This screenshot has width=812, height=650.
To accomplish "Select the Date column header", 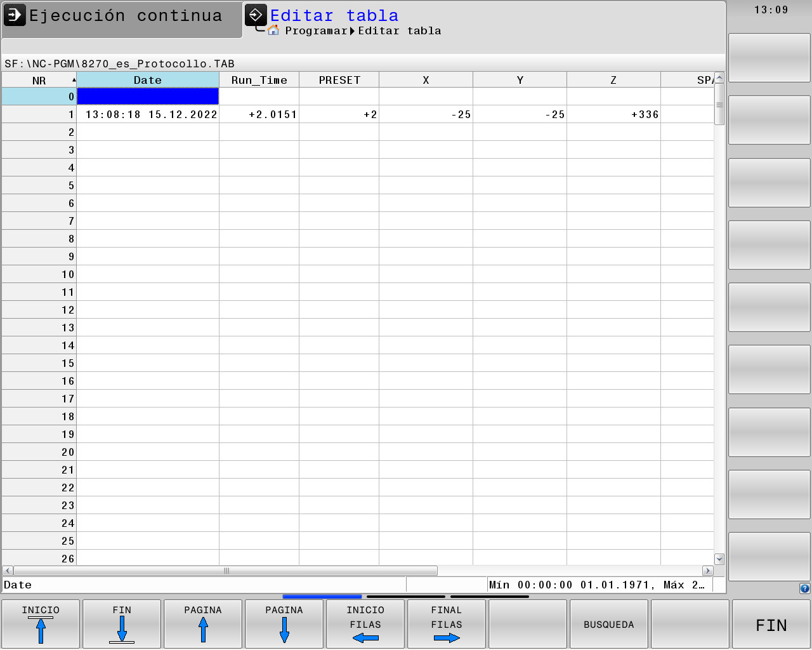I will click(148, 80).
